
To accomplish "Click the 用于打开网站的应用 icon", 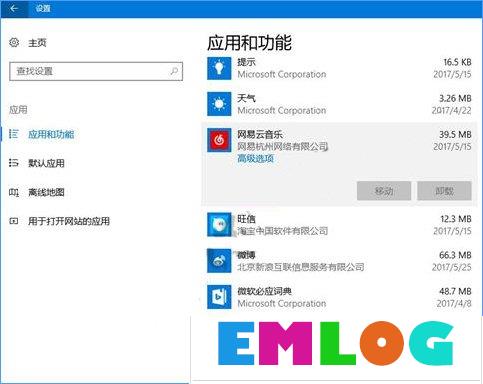I will pos(14,221).
